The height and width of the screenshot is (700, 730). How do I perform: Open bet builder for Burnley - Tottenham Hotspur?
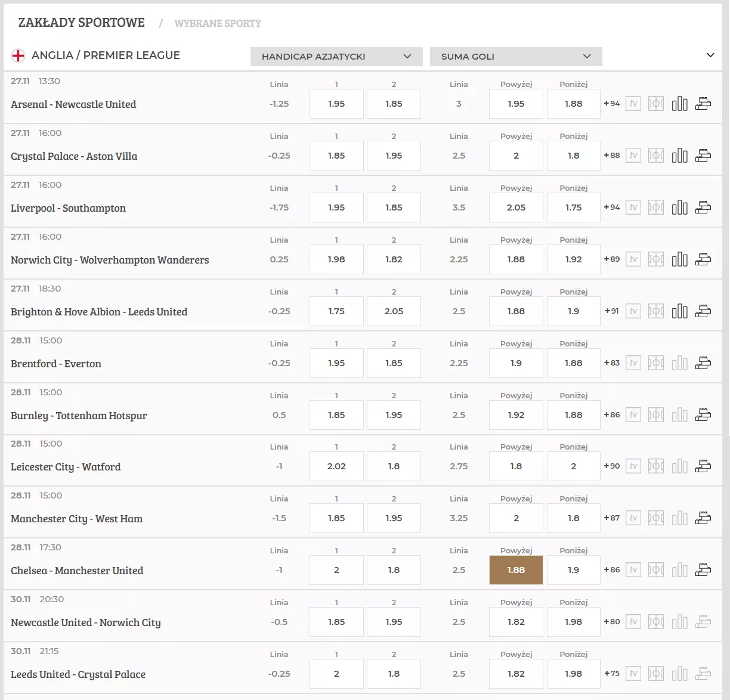coord(703,415)
